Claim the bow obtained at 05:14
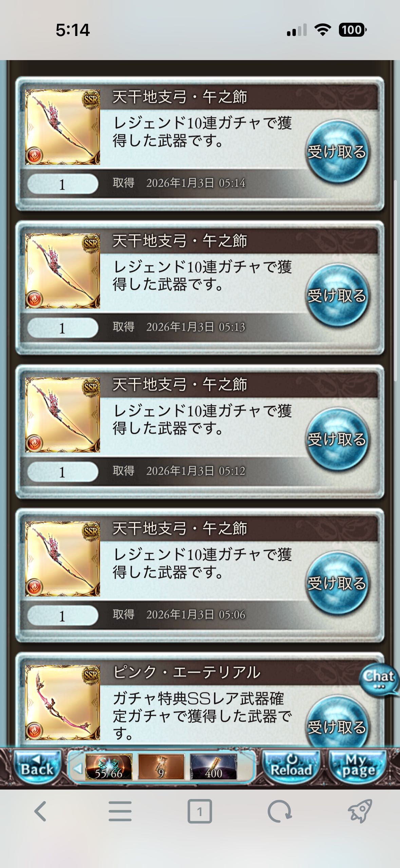Image resolution: width=400 pixels, height=868 pixels. pyautogui.click(x=337, y=151)
